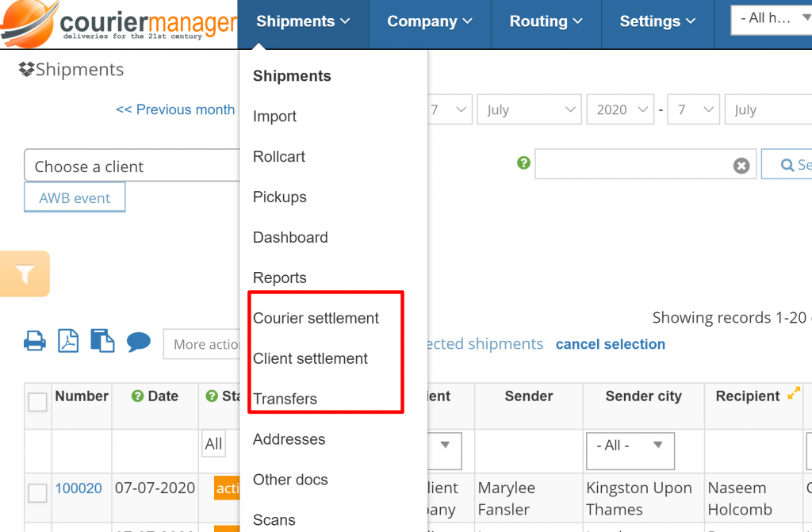Select Courier settlement from Shipments menu
812x532 pixels.
316,318
